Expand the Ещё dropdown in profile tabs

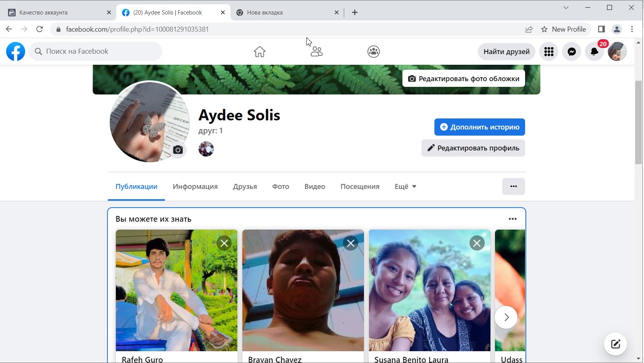[x=405, y=187]
